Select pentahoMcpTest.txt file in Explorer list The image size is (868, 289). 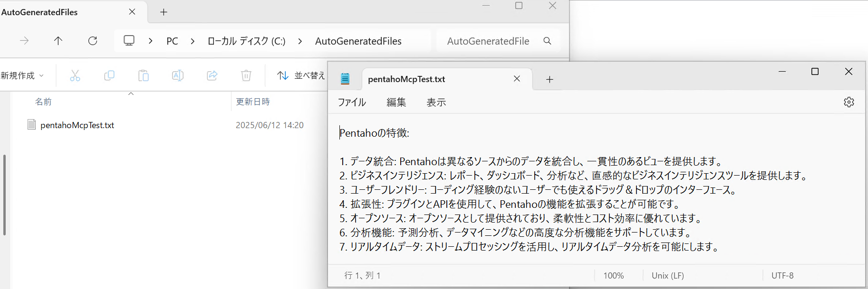pyautogui.click(x=77, y=125)
